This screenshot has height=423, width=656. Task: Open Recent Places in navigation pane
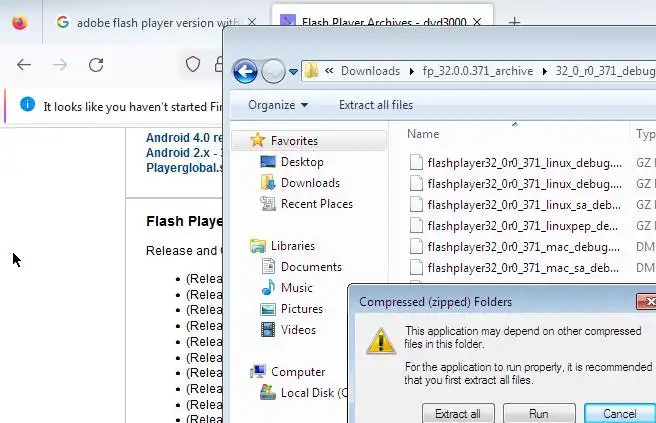[x=317, y=204]
